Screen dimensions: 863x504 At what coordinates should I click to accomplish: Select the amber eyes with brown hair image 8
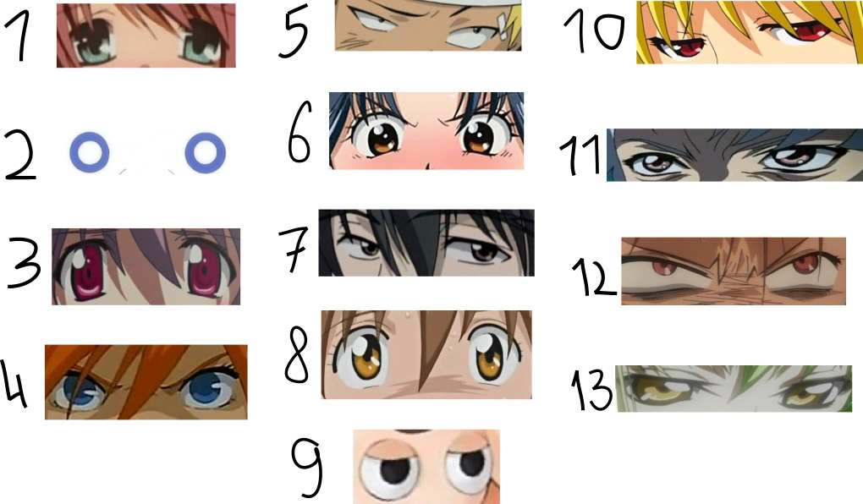[426, 354]
